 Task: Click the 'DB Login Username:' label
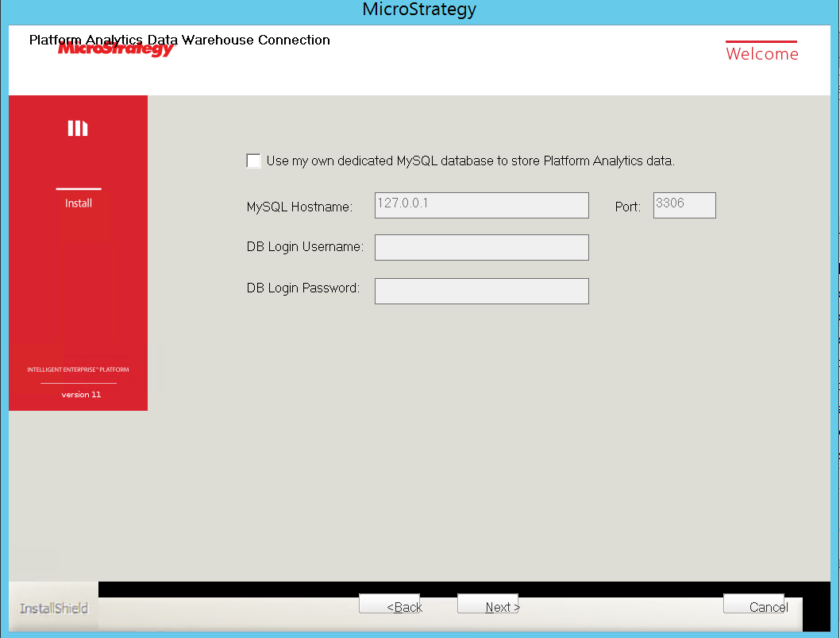(x=305, y=246)
